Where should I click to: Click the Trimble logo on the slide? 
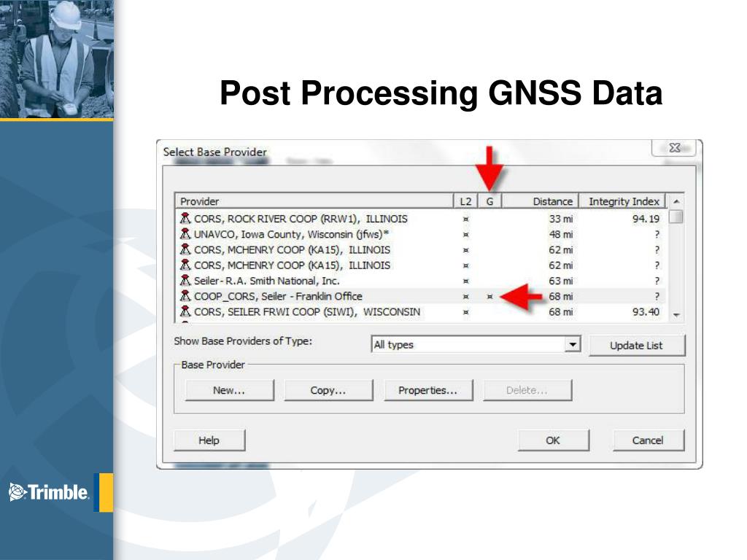click(49, 492)
